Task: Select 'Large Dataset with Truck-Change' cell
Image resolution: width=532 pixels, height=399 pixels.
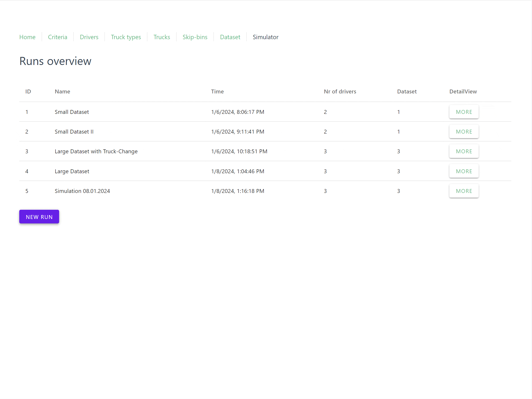Action: pos(96,151)
